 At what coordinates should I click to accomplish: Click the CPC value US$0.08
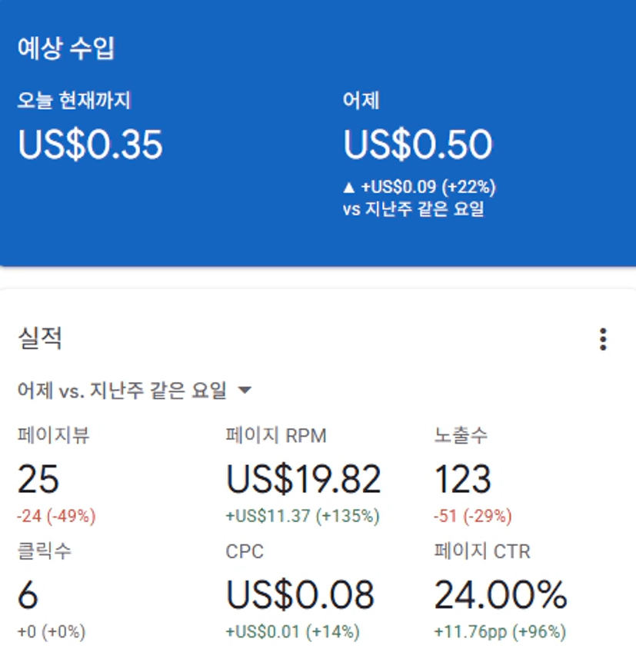[300, 595]
